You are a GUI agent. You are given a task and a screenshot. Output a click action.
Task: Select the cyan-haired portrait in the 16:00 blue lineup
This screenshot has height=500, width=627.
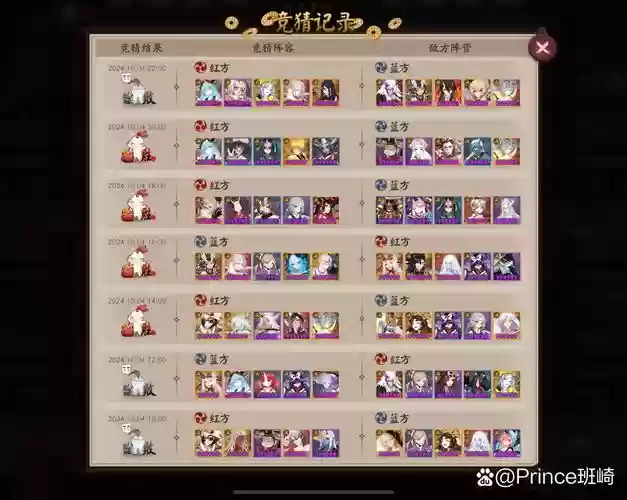tap(296, 266)
